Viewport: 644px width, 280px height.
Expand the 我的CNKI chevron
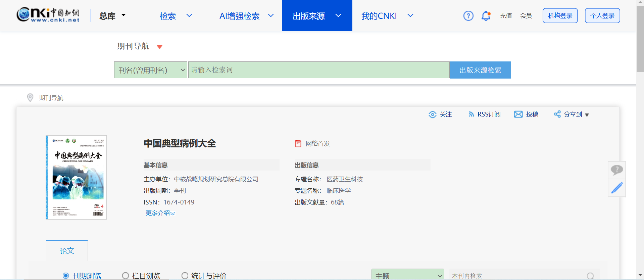coord(410,15)
